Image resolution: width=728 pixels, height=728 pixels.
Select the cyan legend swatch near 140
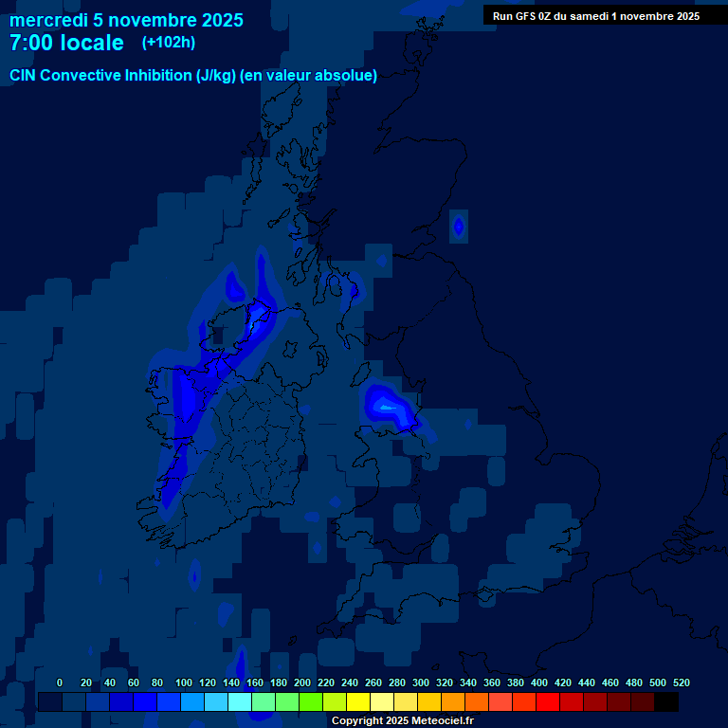click(x=240, y=701)
